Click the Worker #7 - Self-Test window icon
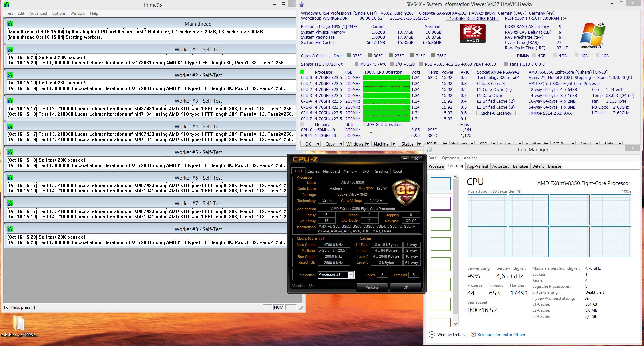The height and width of the screenshot is (346, 644). (10, 203)
